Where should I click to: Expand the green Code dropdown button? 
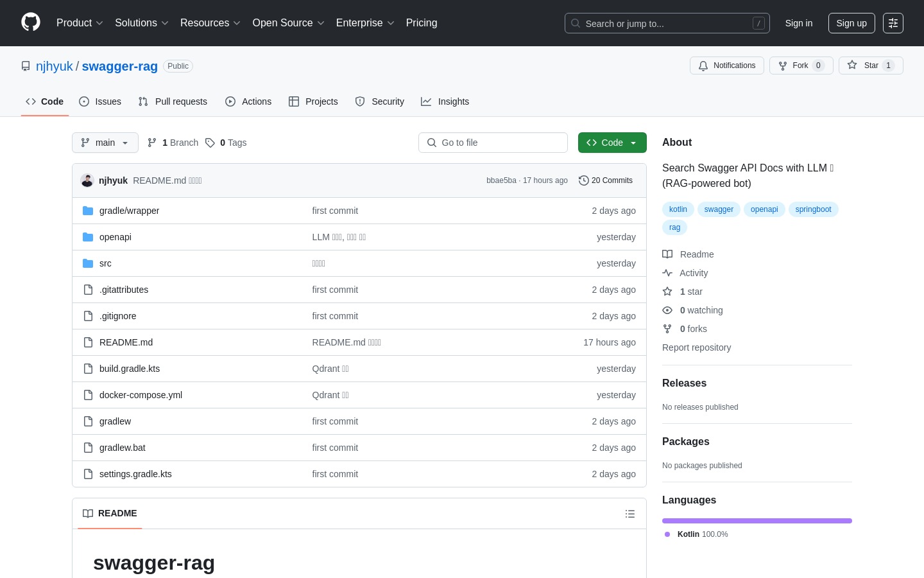click(612, 143)
